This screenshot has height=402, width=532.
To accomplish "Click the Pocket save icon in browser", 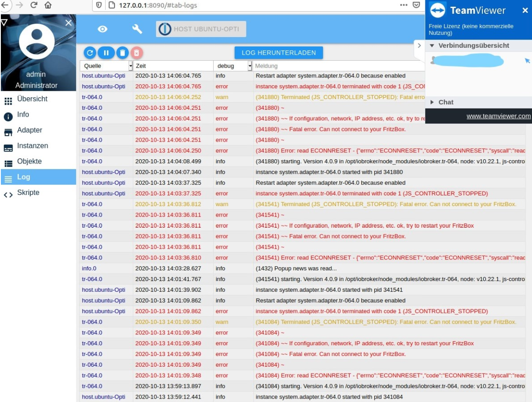I will 416,5.
